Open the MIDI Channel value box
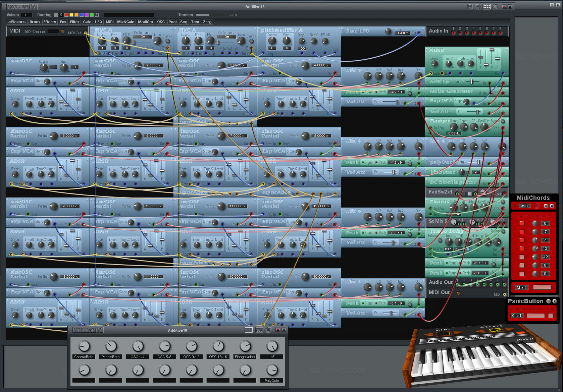This screenshot has height=392, width=563. pyautogui.click(x=53, y=32)
